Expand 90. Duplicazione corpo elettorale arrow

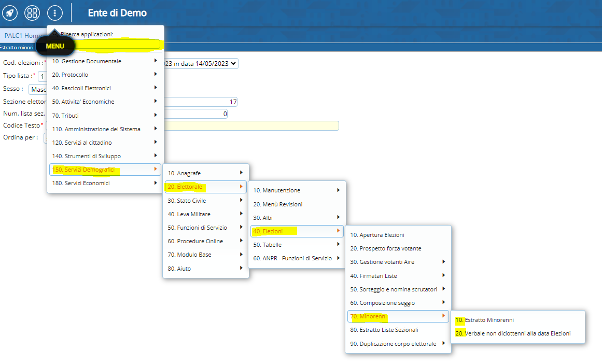point(443,343)
